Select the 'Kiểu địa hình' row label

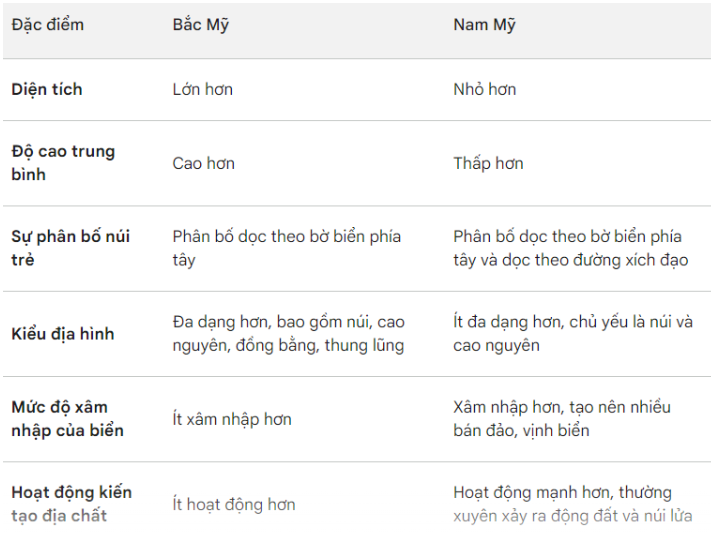click(63, 334)
